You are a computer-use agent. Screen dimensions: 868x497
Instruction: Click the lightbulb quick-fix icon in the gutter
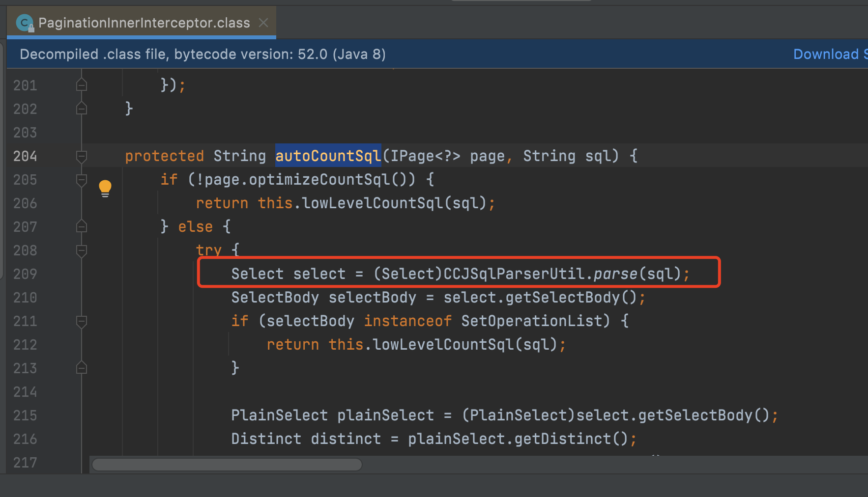[105, 188]
